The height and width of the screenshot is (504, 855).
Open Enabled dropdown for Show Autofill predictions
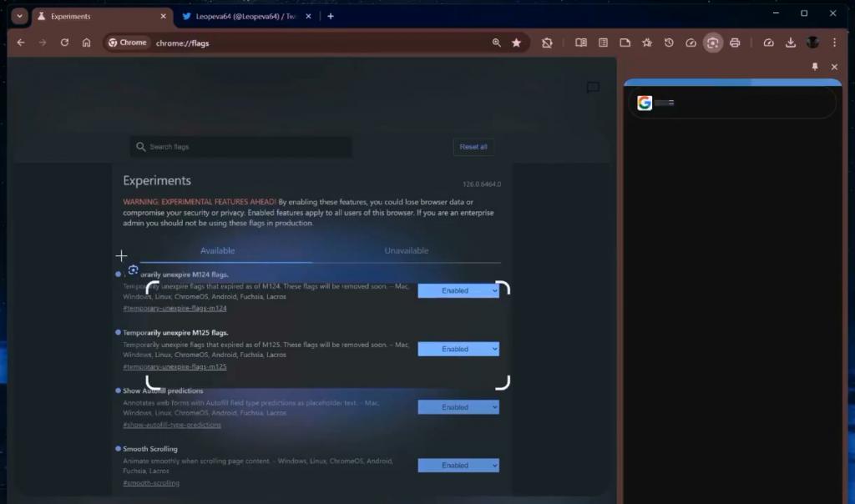pyautogui.click(x=458, y=407)
